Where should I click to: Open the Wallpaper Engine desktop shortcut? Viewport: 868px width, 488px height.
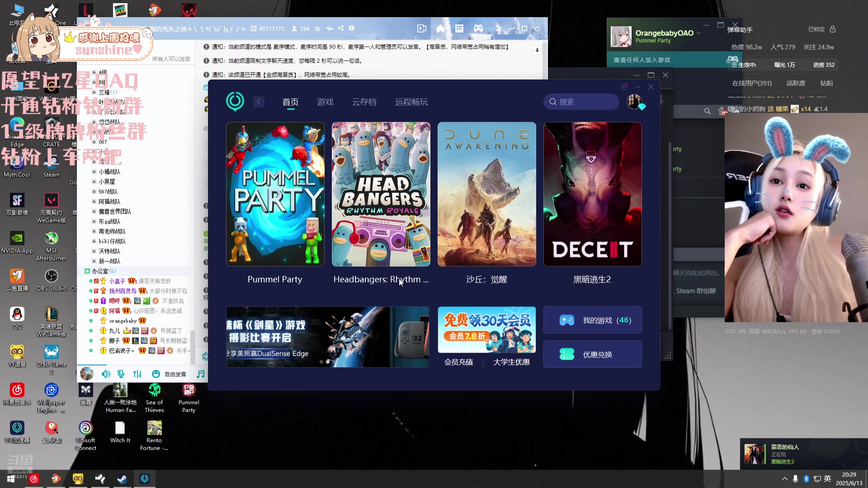[51, 398]
